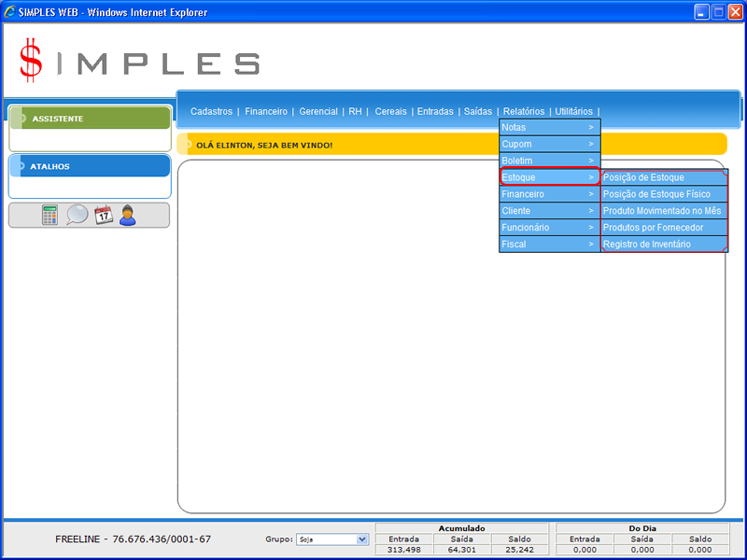Viewport: 747px width, 560px height.
Task: Open the Utilitários menu
Action: point(573,111)
